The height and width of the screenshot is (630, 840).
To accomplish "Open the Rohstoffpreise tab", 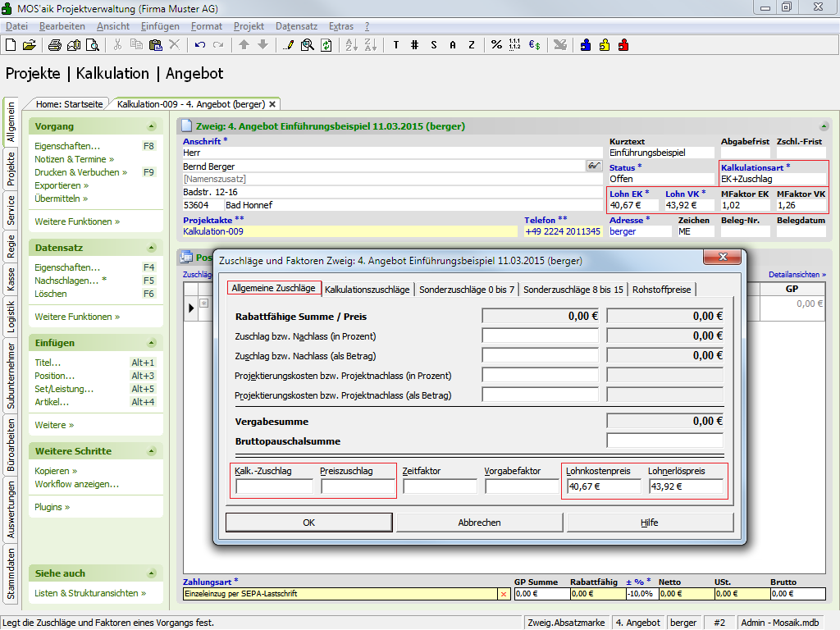I will pyautogui.click(x=662, y=290).
